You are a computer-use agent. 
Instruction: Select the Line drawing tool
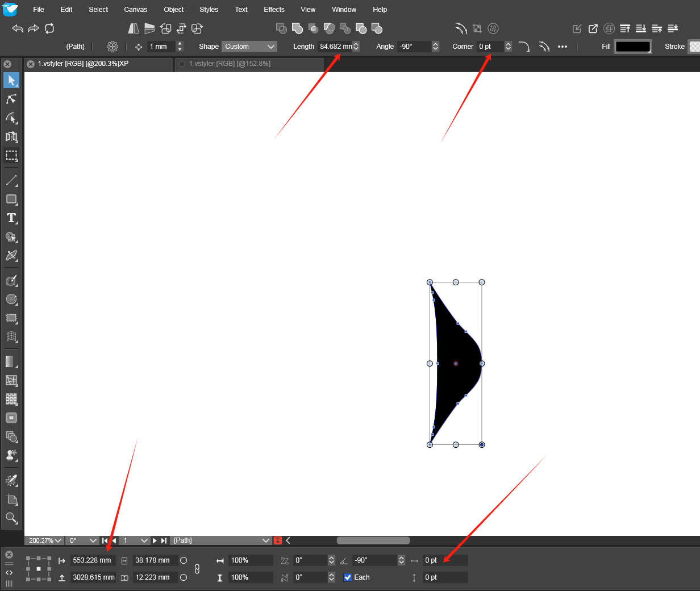pyautogui.click(x=11, y=181)
